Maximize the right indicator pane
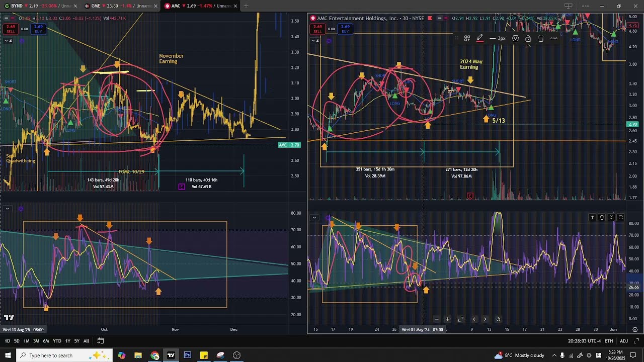 (x=620, y=218)
